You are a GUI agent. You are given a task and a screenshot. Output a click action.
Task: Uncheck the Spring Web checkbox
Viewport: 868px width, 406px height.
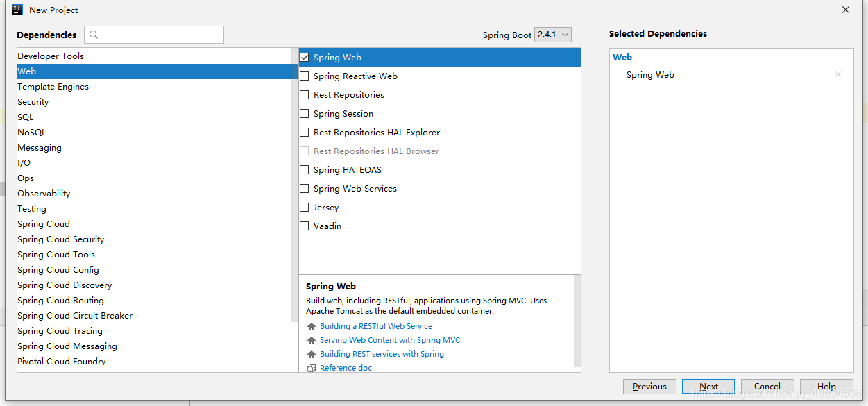pos(304,57)
